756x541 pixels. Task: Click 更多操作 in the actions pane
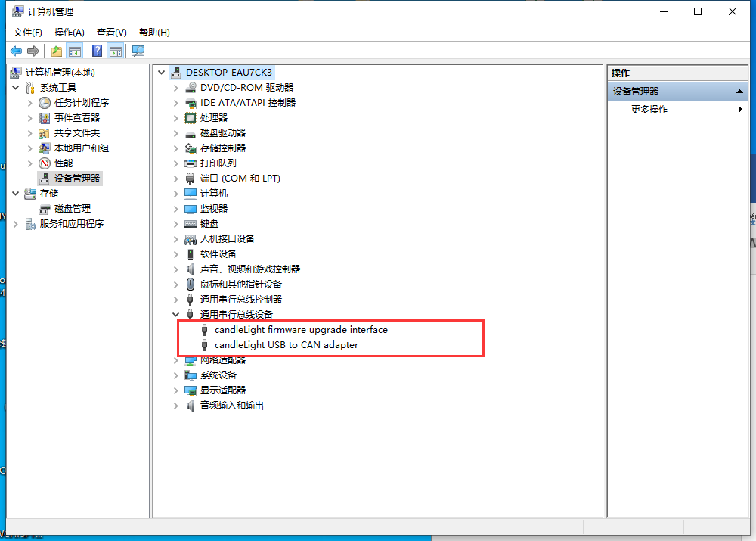pyautogui.click(x=649, y=109)
